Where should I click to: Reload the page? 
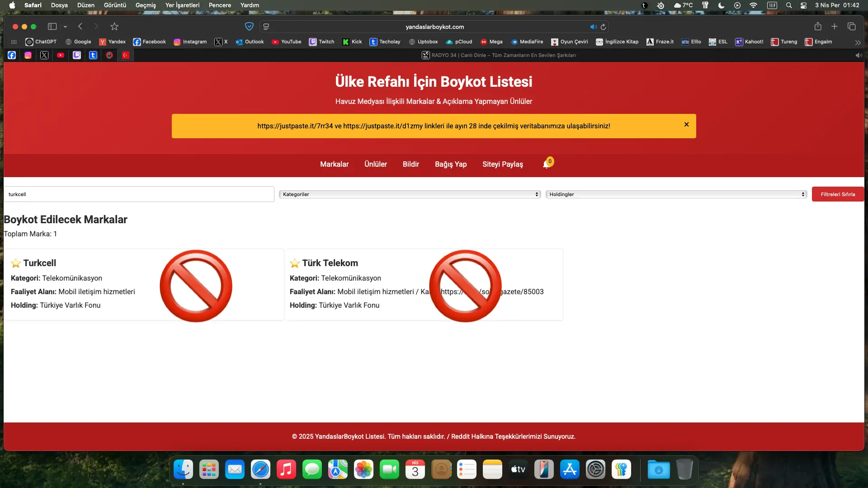(603, 27)
